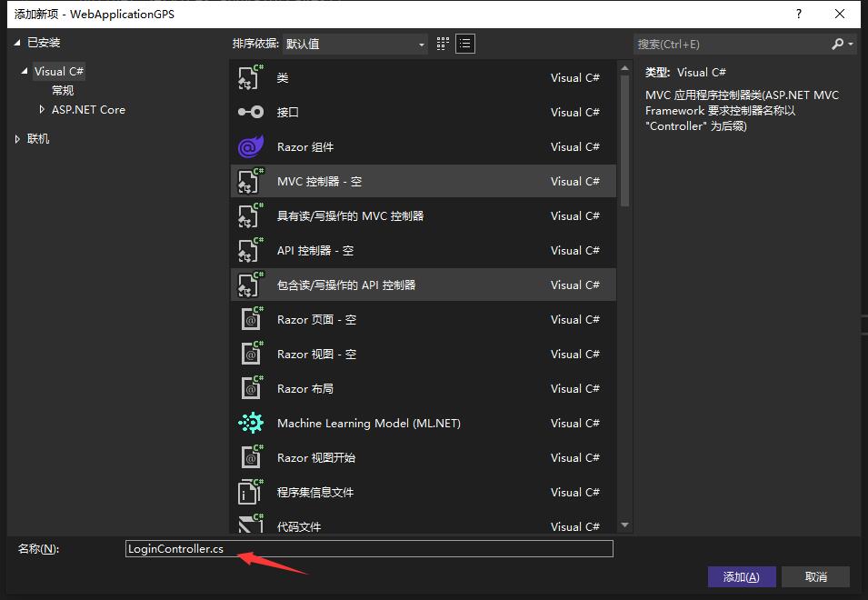Select the 常规 category in the tree

[x=63, y=91]
